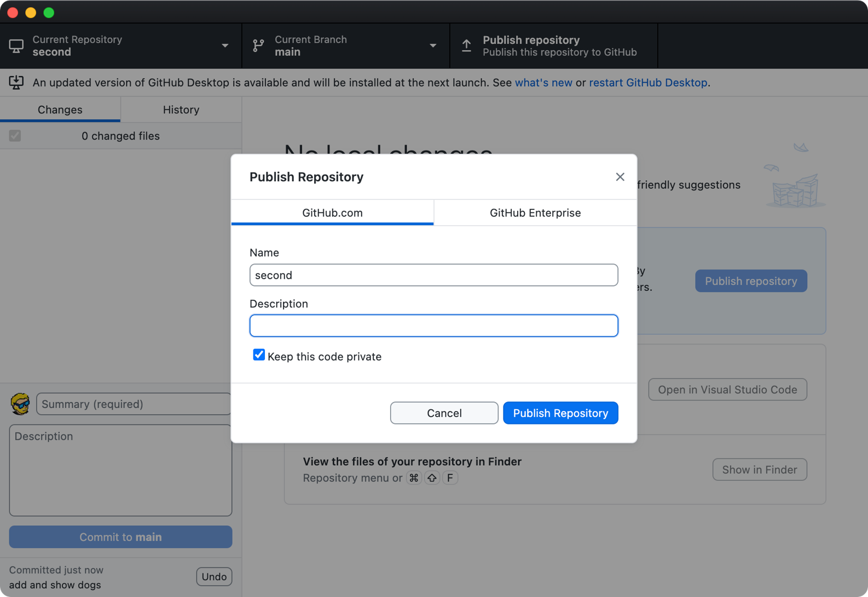Click the publish upload arrow icon
This screenshot has width=868, height=597.
(x=466, y=46)
